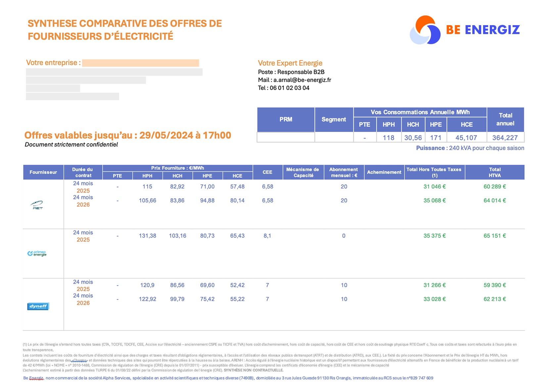Select MET 2025 HPH price 115

(x=147, y=187)
